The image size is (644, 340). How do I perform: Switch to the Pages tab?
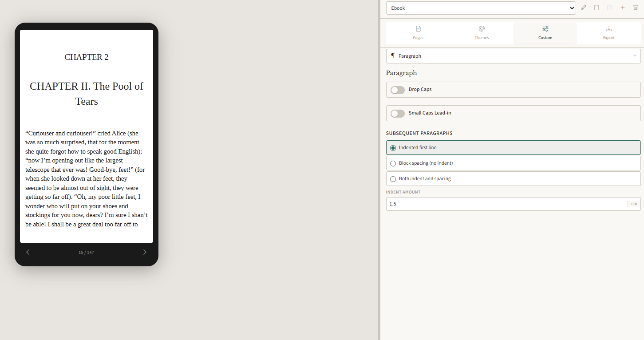pyautogui.click(x=418, y=33)
